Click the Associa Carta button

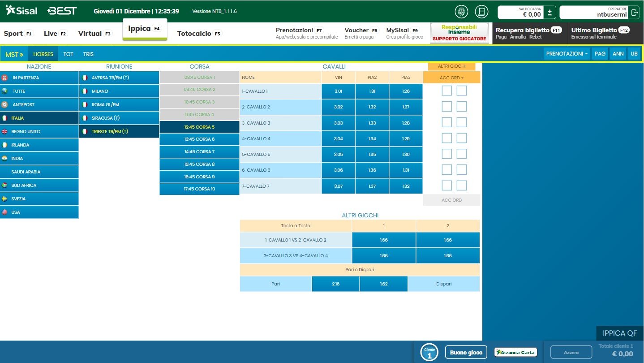[515, 352]
